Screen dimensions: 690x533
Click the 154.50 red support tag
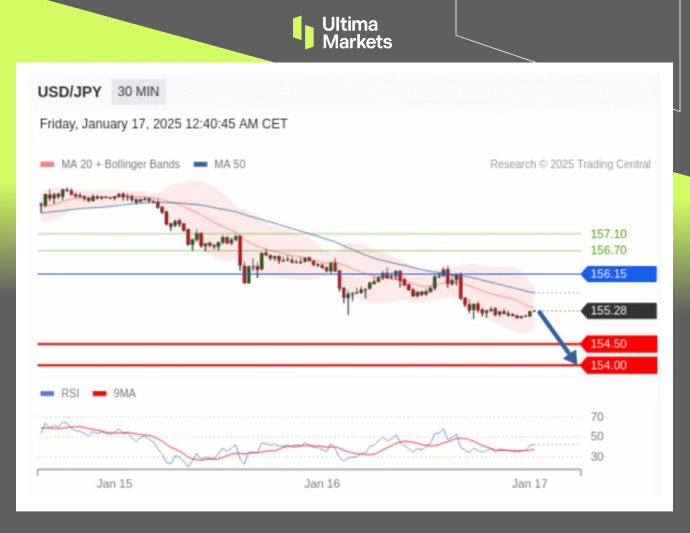coord(618,344)
